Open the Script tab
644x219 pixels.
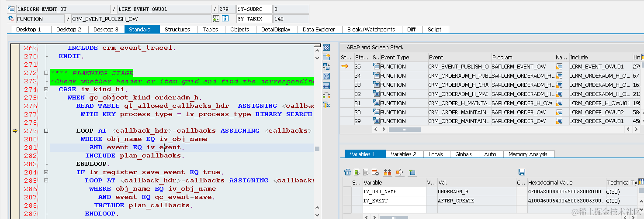pos(435,29)
